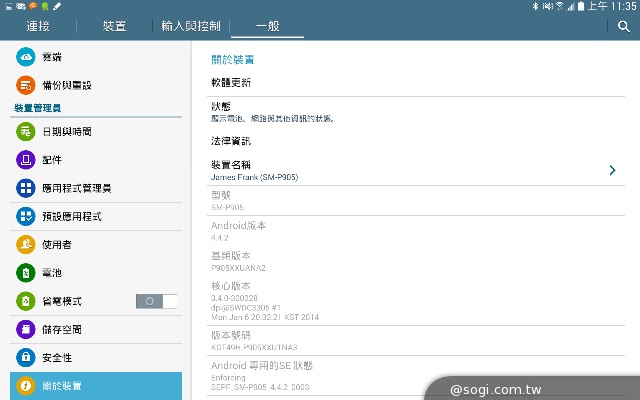Switch to the 連接 tab
Viewport: 640px width, 400px height.
(x=38, y=27)
